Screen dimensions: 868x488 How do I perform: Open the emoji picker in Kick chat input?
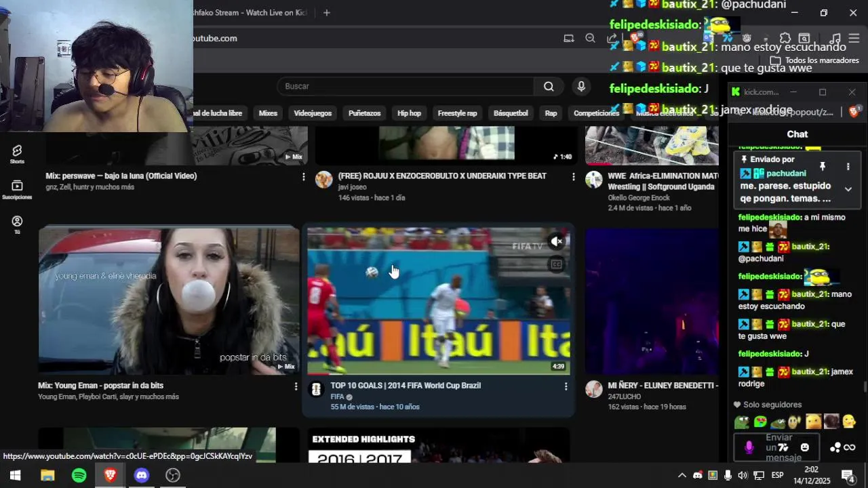click(x=805, y=447)
